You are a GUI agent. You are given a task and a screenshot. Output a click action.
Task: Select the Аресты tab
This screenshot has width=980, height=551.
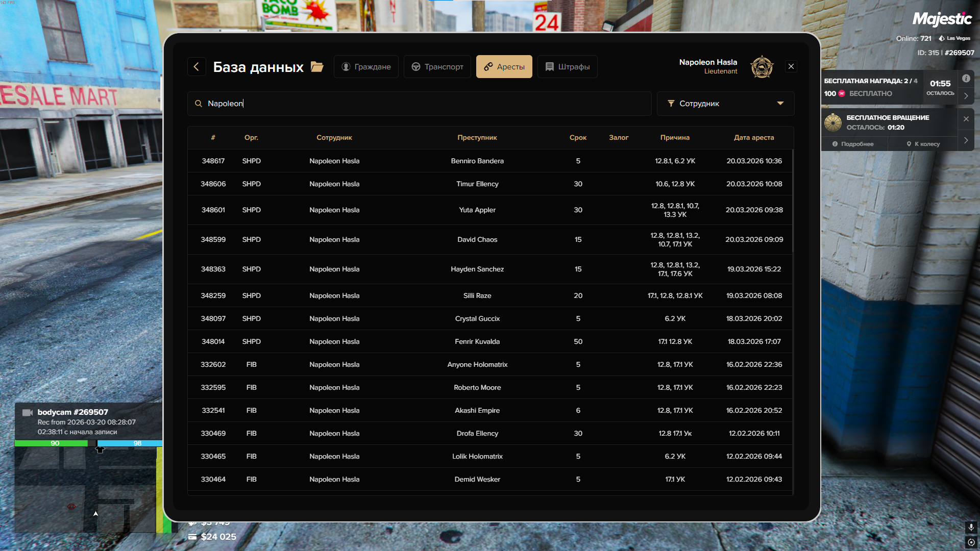point(504,67)
